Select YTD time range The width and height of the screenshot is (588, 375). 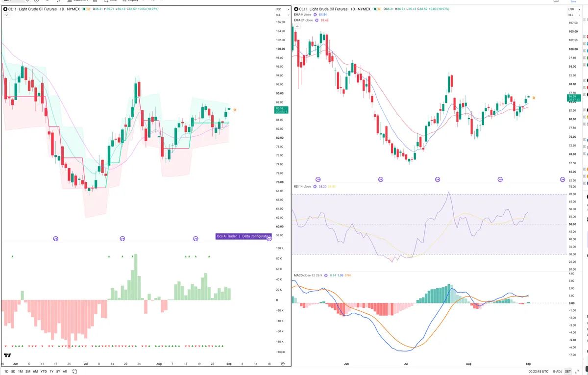tap(44, 372)
